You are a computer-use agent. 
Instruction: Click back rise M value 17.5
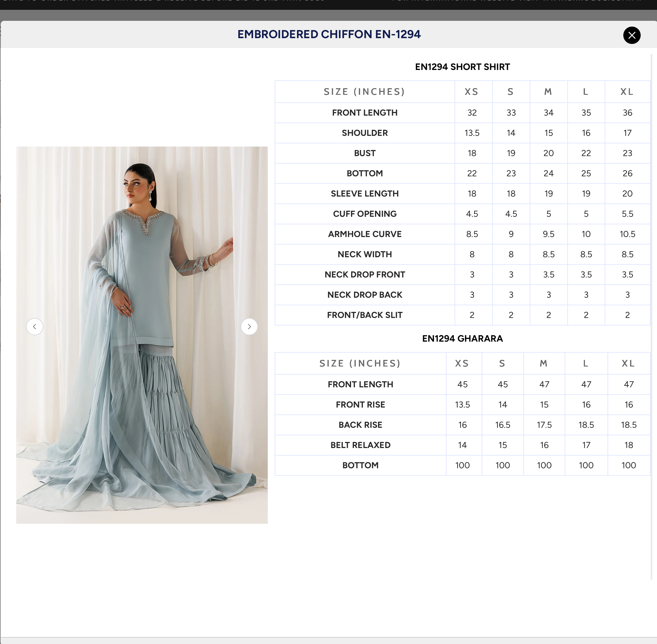(x=544, y=425)
